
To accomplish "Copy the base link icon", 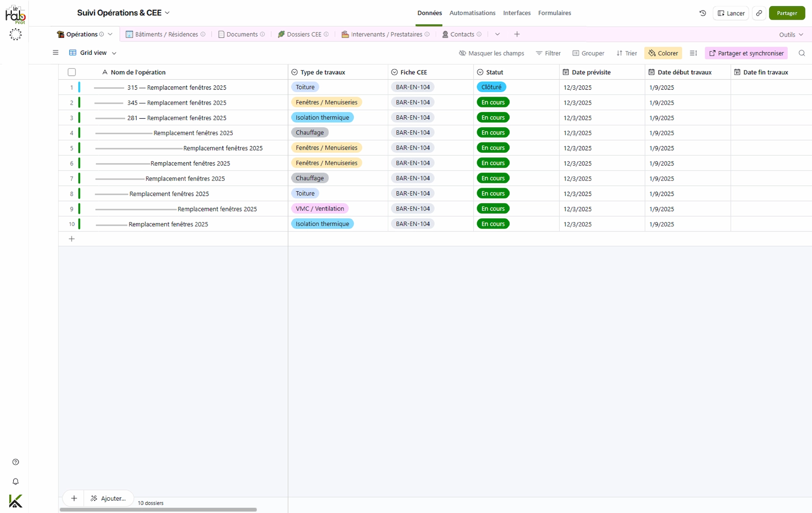I will point(759,13).
